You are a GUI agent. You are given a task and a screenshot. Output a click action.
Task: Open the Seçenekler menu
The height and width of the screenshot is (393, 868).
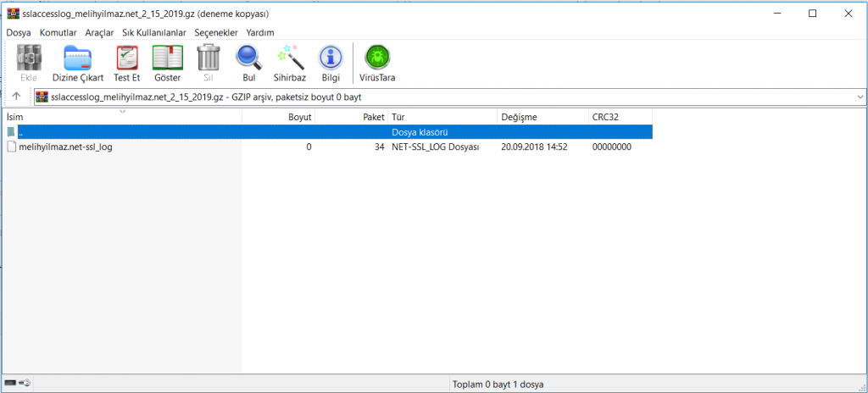coord(216,32)
